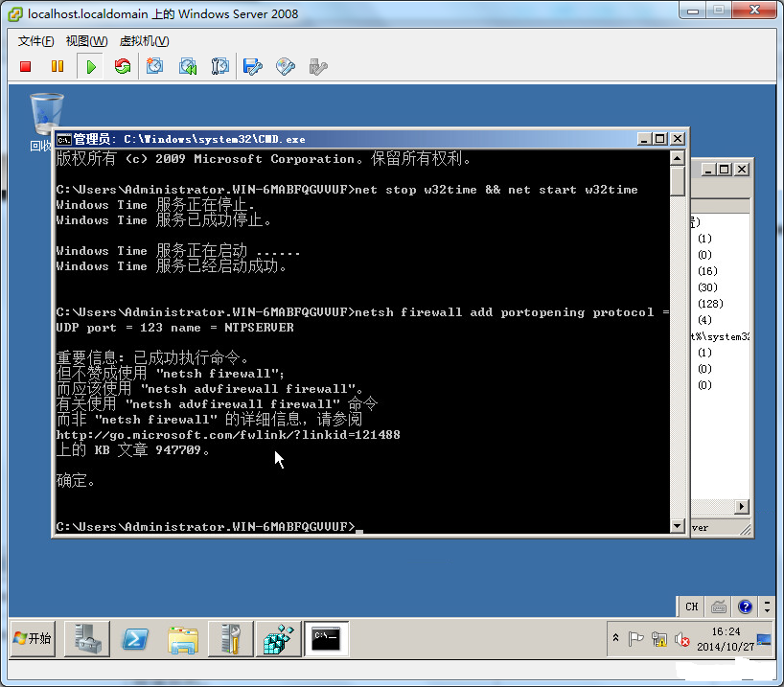The image size is (784, 687).
Task: Open the USB device connection icon
Action: (x=318, y=66)
